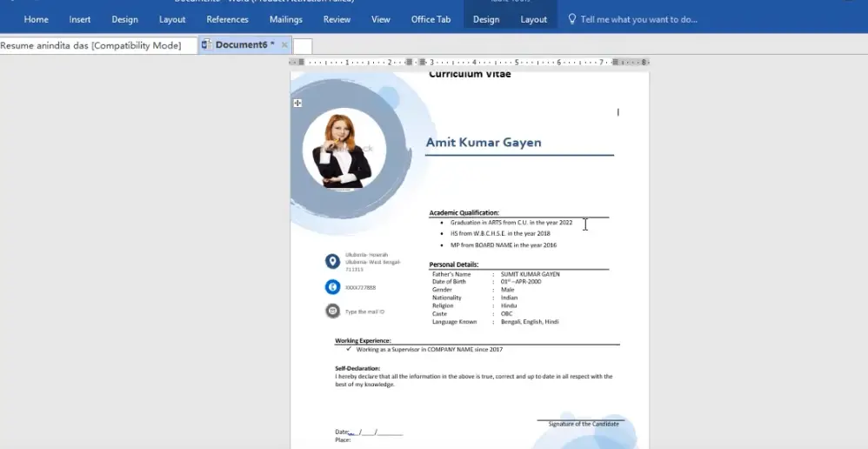Open the Home ribbon tab

point(36,19)
